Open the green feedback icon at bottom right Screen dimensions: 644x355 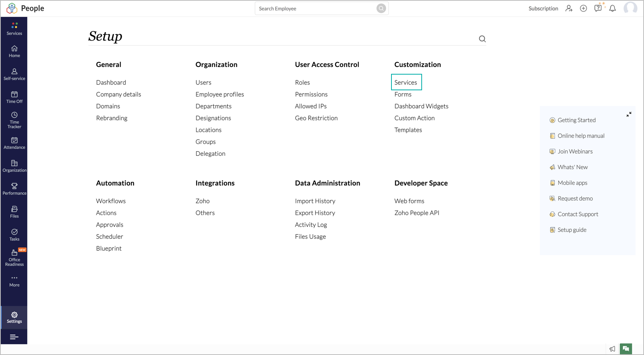626,348
